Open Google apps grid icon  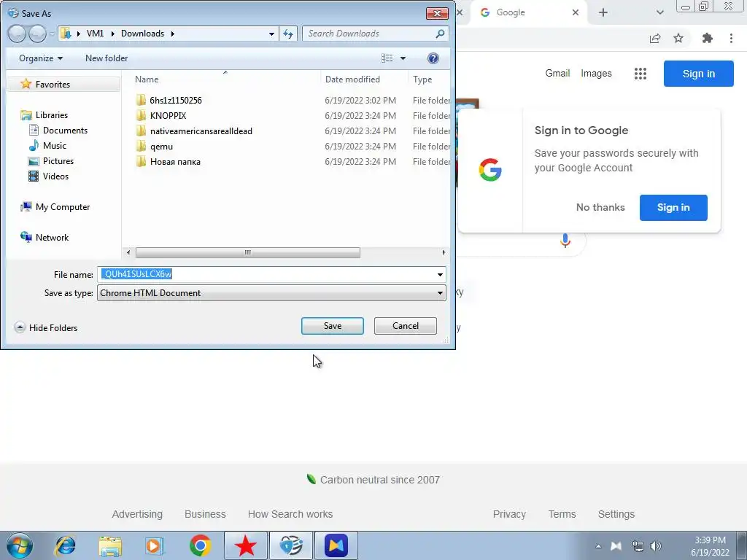coord(640,74)
